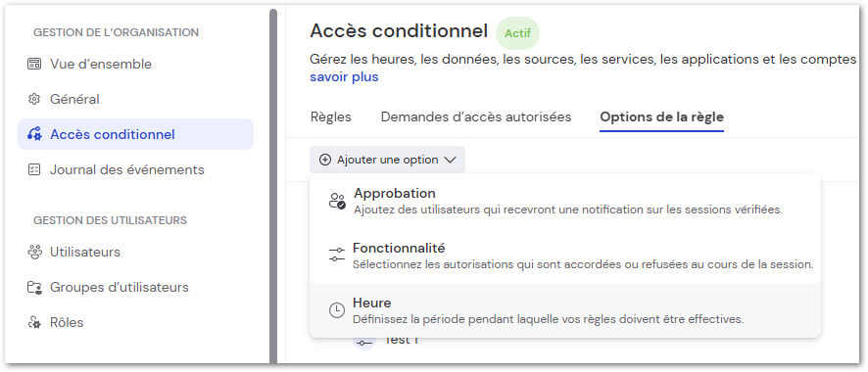This screenshot has height=372, width=868.
Task: Follow the savoir plus link
Action: point(344,76)
